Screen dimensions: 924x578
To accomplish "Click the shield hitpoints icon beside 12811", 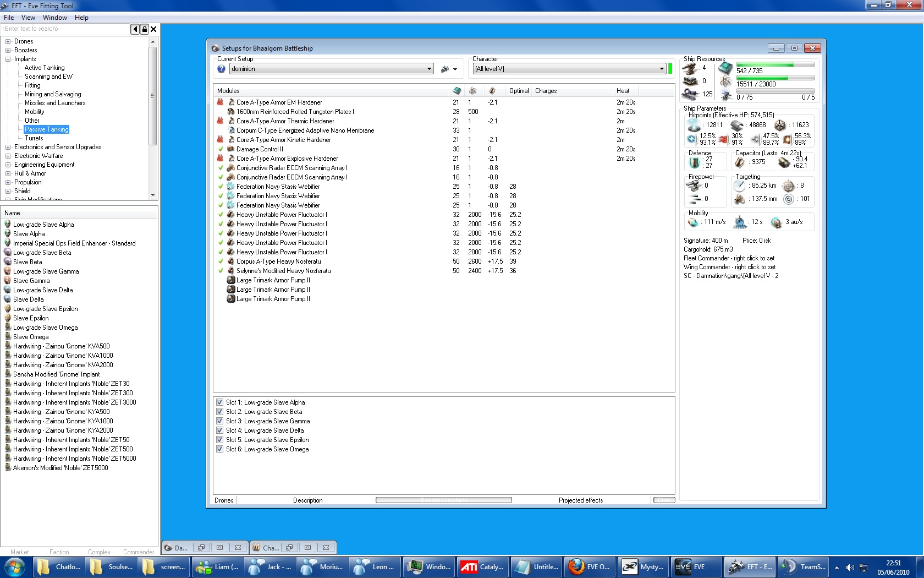I will click(x=694, y=126).
